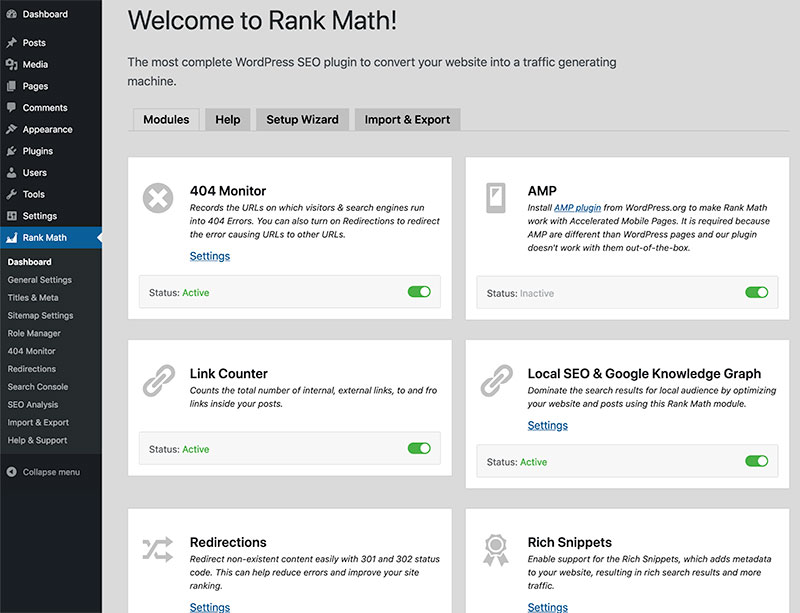The height and width of the screenshot is (613, 800).
Task: Open 404 Monitor submenu item
Action: [32, 351]
